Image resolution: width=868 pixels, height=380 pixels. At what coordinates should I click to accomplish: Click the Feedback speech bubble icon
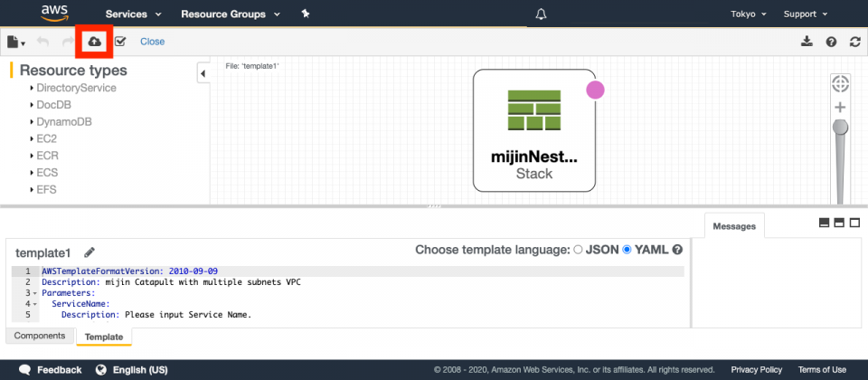click(25, 369)
